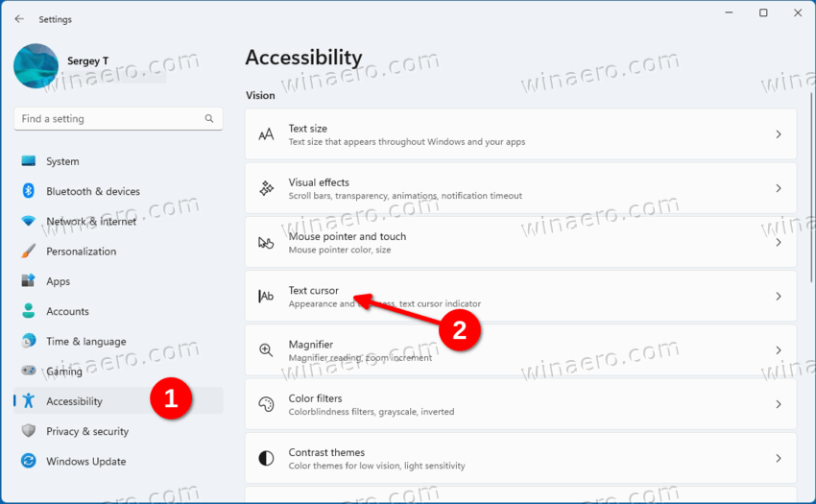
Task: Open the System settings category
Action: (x=62, y=161)
